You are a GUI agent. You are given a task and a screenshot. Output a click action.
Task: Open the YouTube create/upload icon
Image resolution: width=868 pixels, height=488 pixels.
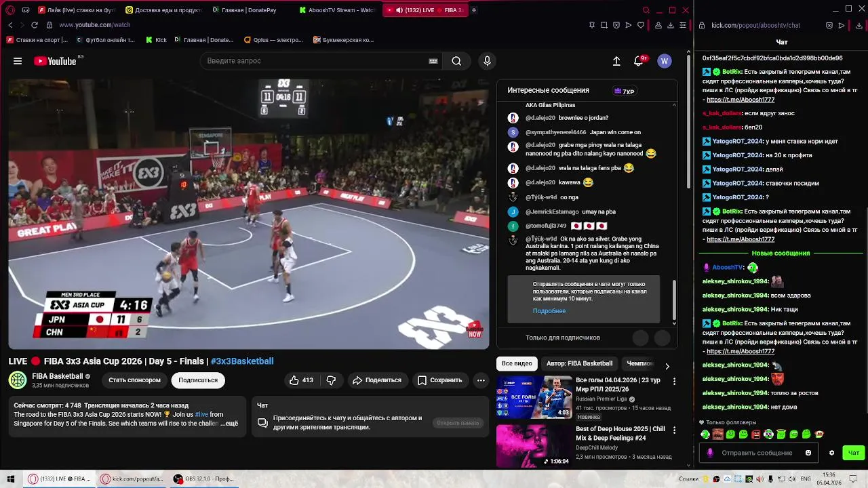(x=616, y=61)
